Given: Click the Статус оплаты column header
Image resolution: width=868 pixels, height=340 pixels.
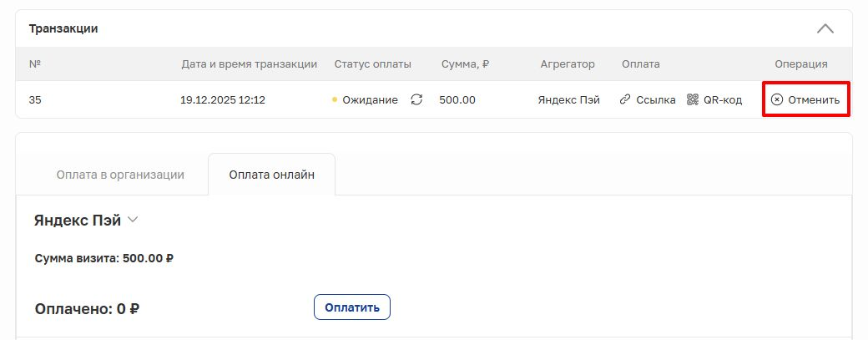Looking at the screenshot, I should 372,64.
